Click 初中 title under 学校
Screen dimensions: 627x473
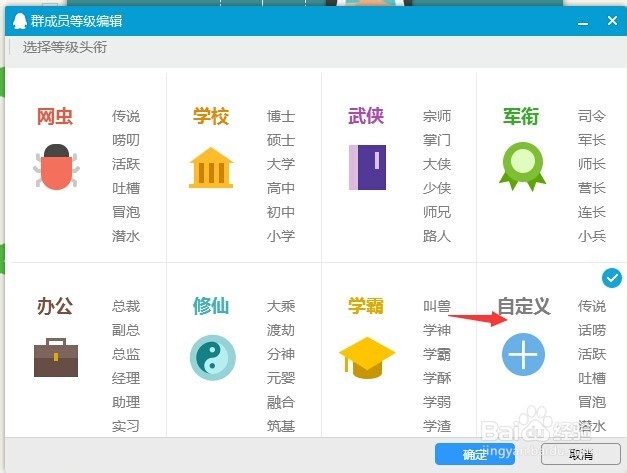(x=281, y=212)
